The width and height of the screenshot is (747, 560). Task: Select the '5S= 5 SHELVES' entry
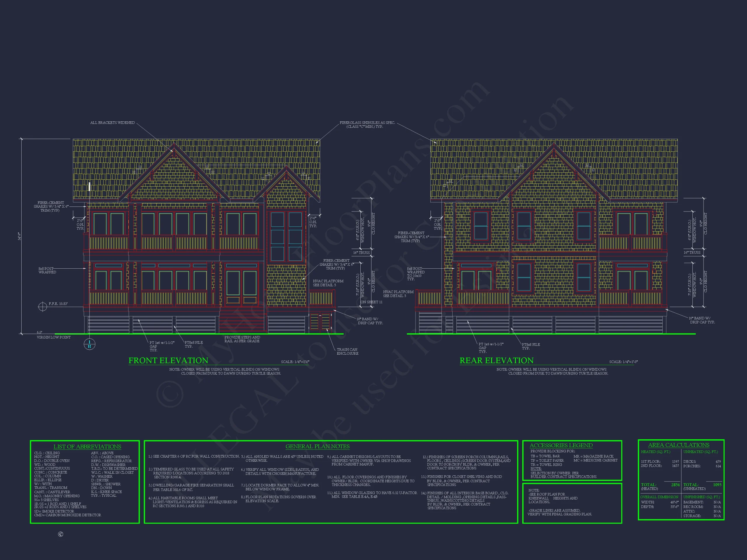tap(46, 500)
